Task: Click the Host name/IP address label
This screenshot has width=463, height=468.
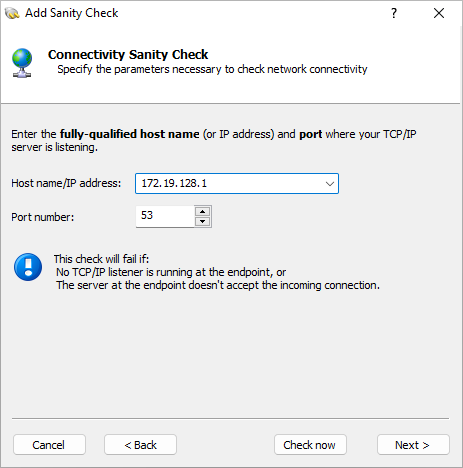Action: pyautogui.click(x=66, y=183)
